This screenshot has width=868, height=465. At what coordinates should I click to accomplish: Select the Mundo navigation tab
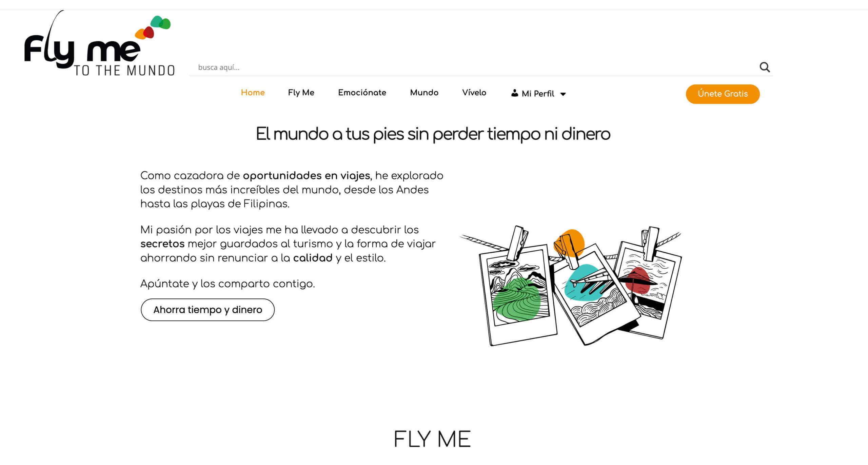coord(424,93)
